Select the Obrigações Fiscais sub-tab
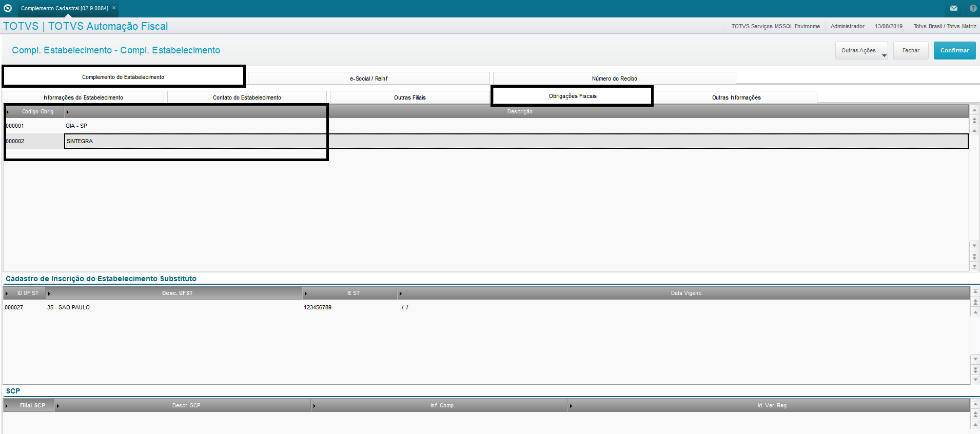The width and height of the screenshot is (980, 434). pos(573,96)
